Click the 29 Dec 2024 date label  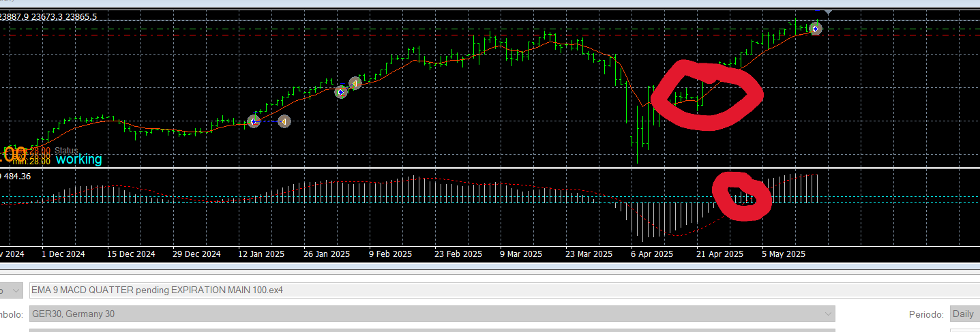[x=196, y=254]
